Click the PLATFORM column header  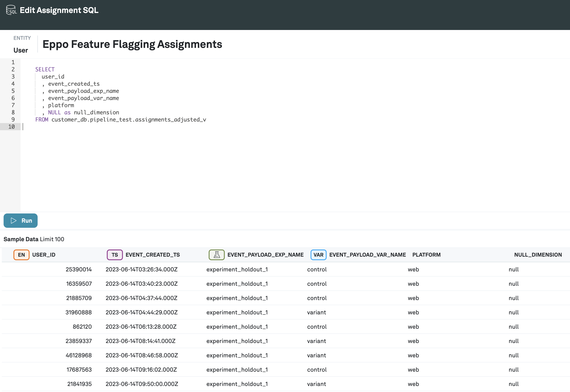pyautogui.click(x=426, y=255)
